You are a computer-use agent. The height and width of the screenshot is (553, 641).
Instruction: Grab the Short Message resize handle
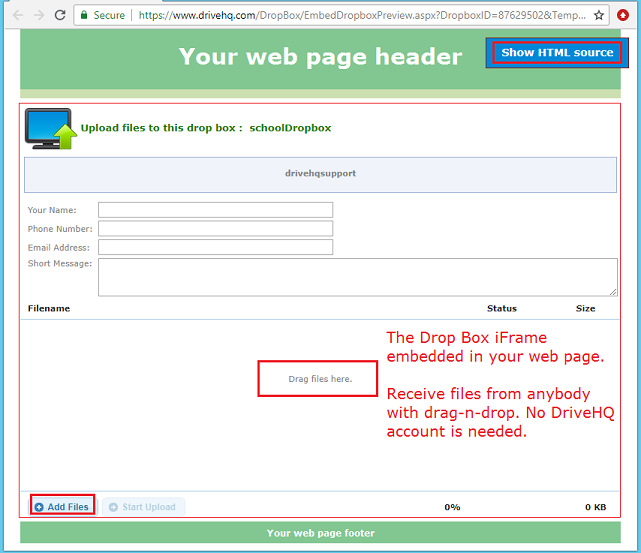tap(613, 291)
